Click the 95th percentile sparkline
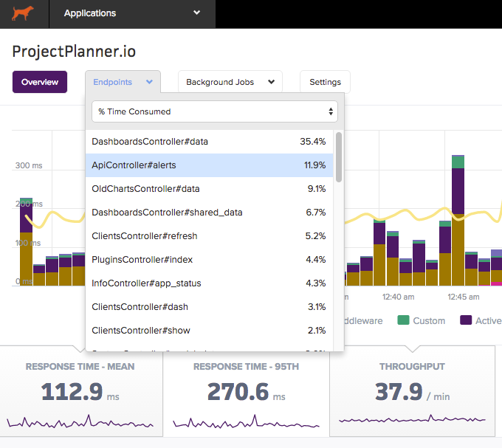The image size is (502, 448). coord(246,421)
